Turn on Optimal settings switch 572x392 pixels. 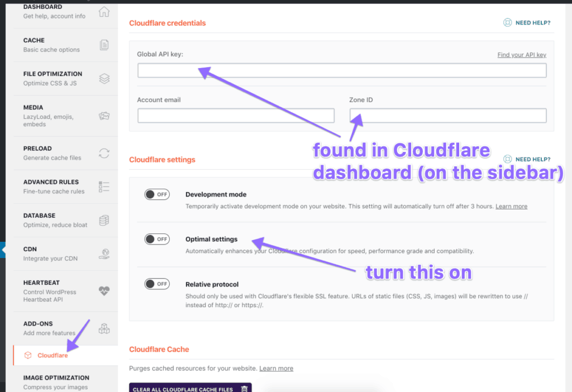[157, 239]
